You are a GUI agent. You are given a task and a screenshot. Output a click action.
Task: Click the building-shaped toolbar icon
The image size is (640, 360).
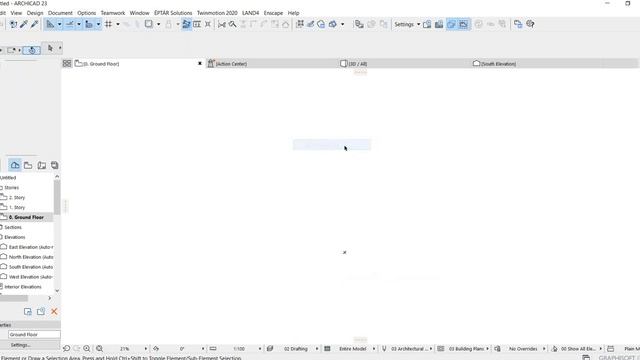439,24
